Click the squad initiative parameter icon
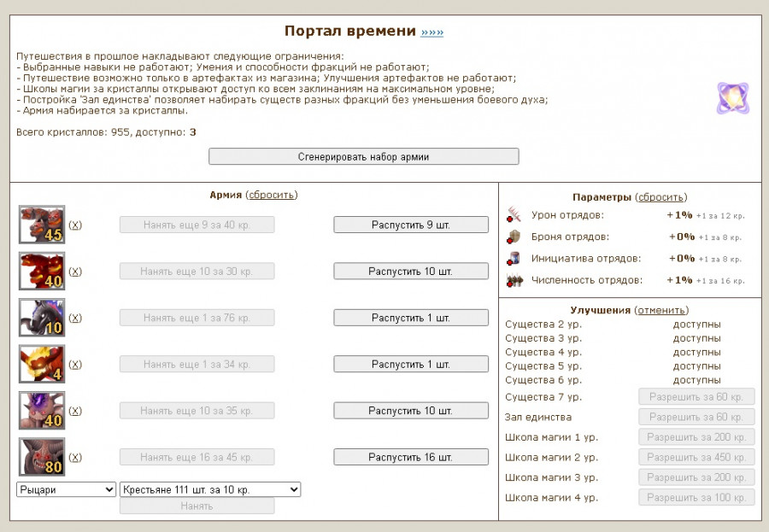 [x=514, y=259]
